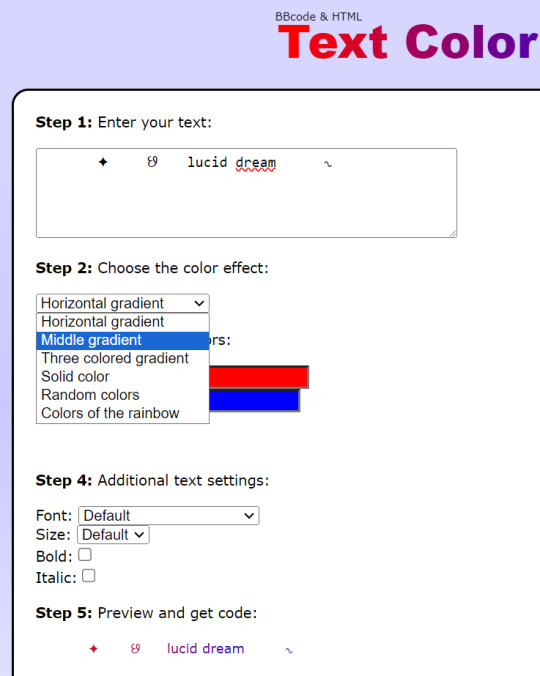Enable the Italic checkbox
The image size is (540, 676).
tap(88, 576)
